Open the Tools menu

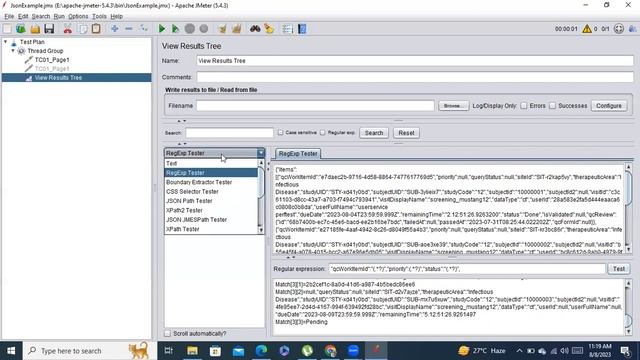tap(99, 16)
